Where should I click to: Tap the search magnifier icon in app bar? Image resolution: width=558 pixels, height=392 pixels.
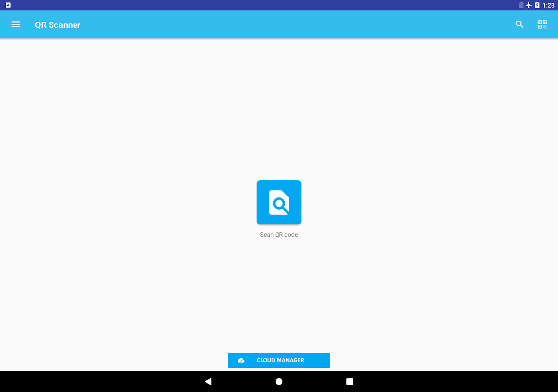tap(519, 24)
